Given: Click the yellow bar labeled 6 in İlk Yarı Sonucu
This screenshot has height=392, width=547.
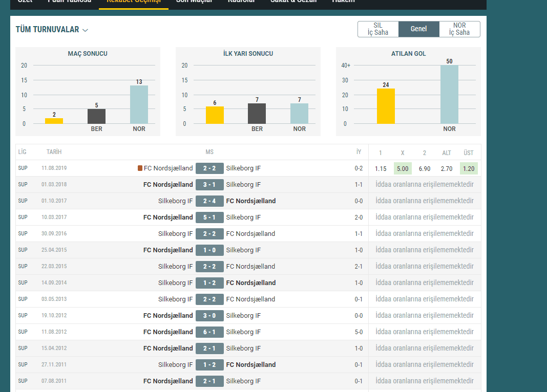Looking at the screenshot, I should [x=215, y=115].
